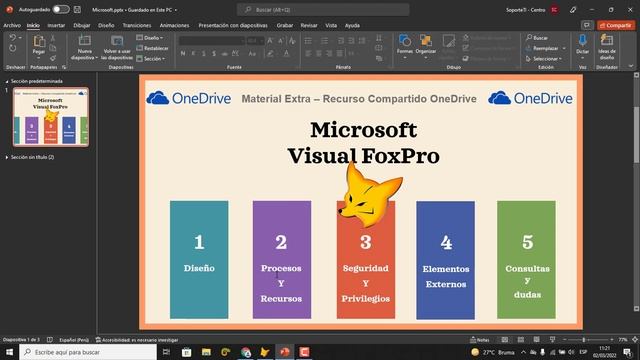Image resolution: width=640 pixels, height=360 pixels.
Task: Switch to Reading view icon
Action: coord(536,340)
